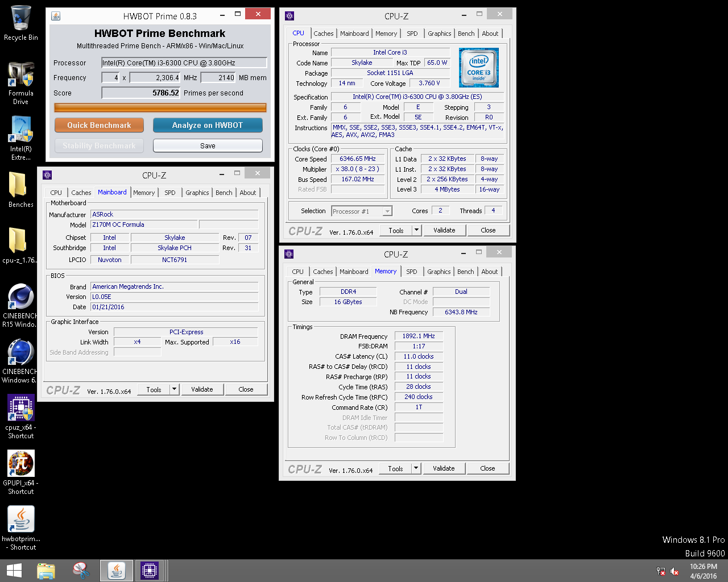The image size is (728, 582).
Task: Open Mainboard tab in Memory window
Action: [354, 272]
